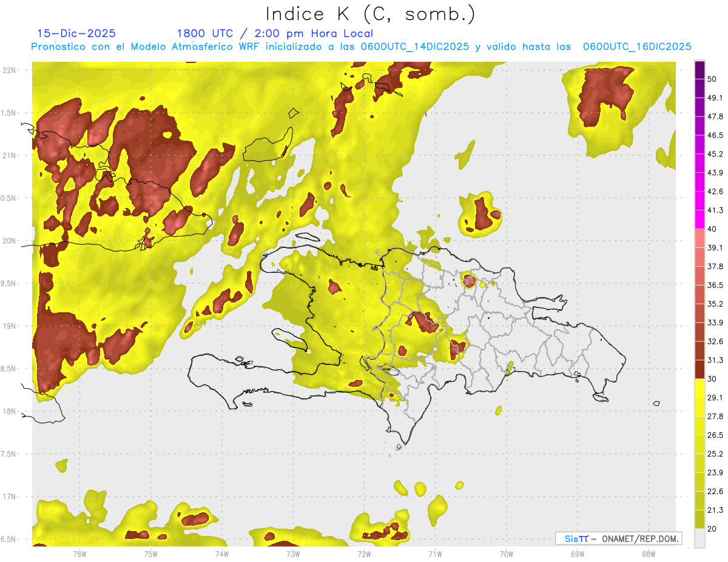Click the "SisTT - ONAMET/REP.DOM." label box
Image resolution: width=728 pixels, height=562 pixels.
619,538
